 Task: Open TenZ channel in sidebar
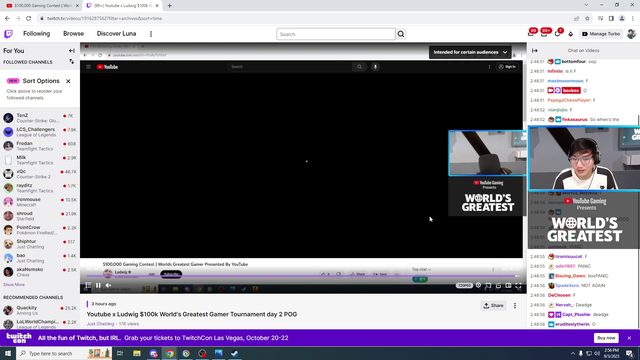tap(40, 118)
